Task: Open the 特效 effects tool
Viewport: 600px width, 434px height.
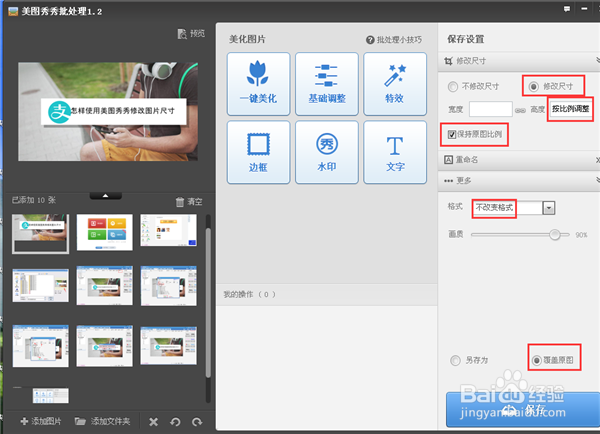Action: [x=395, y=84]
